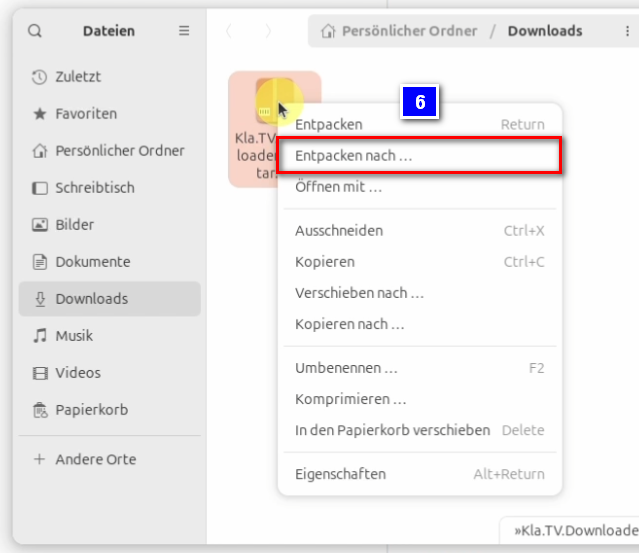Open the hamburger menu in sidebar header
This screenshot has height=553, width=639.
click(x=184, y=31)
